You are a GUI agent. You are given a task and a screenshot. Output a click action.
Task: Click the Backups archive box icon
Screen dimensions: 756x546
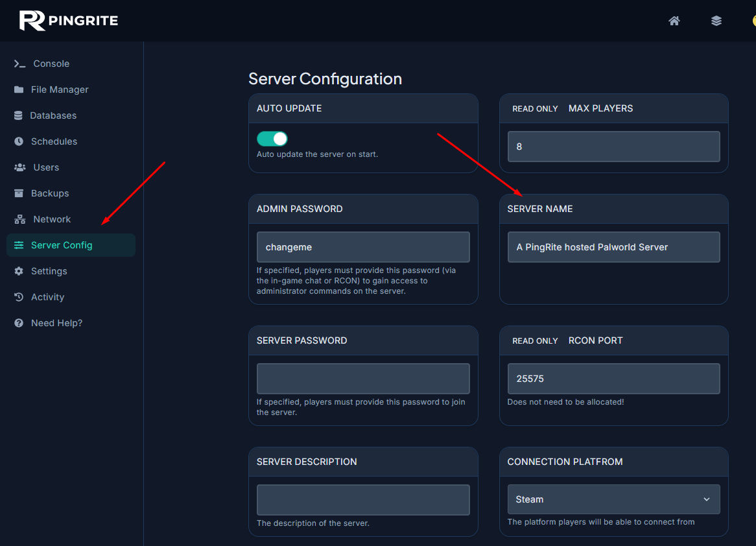click(x=19, y=193)
